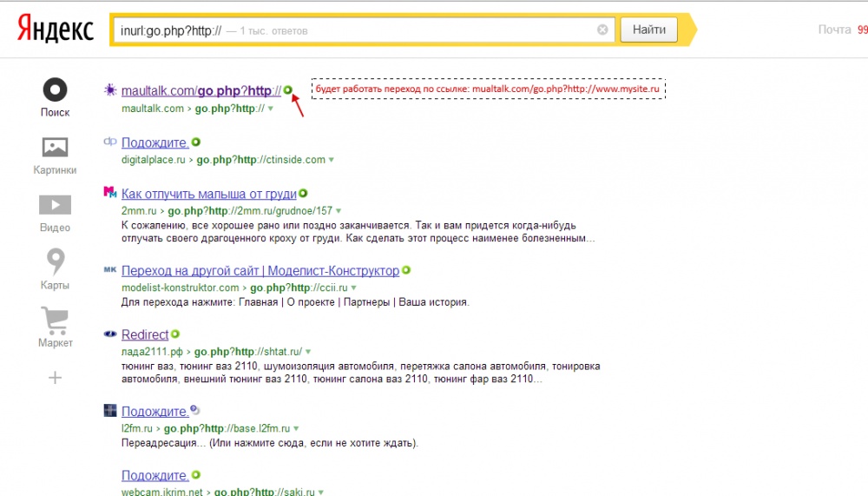868x496 pixels.
Task: Click maultalk.com green domain text
Action: pos(153,109)
